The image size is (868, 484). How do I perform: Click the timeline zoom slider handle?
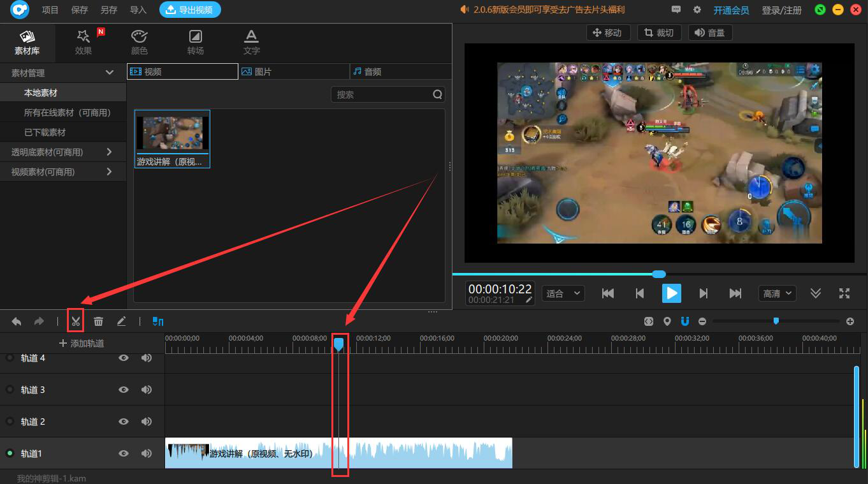click(776, 321)
